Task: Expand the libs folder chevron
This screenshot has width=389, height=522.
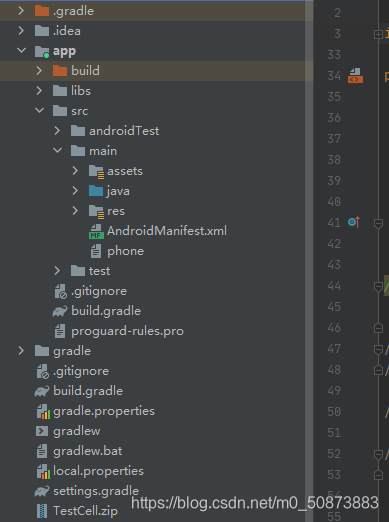Action: [39, 91]
